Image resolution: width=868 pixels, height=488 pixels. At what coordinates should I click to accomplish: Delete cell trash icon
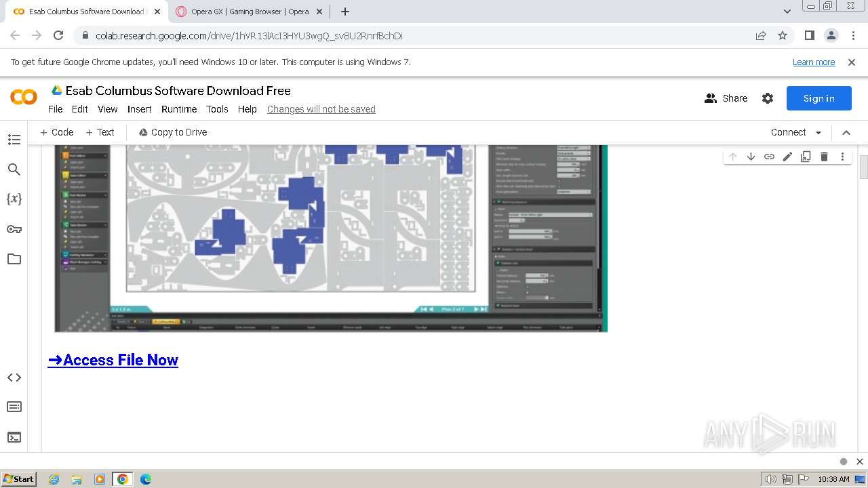coord(824,157)
